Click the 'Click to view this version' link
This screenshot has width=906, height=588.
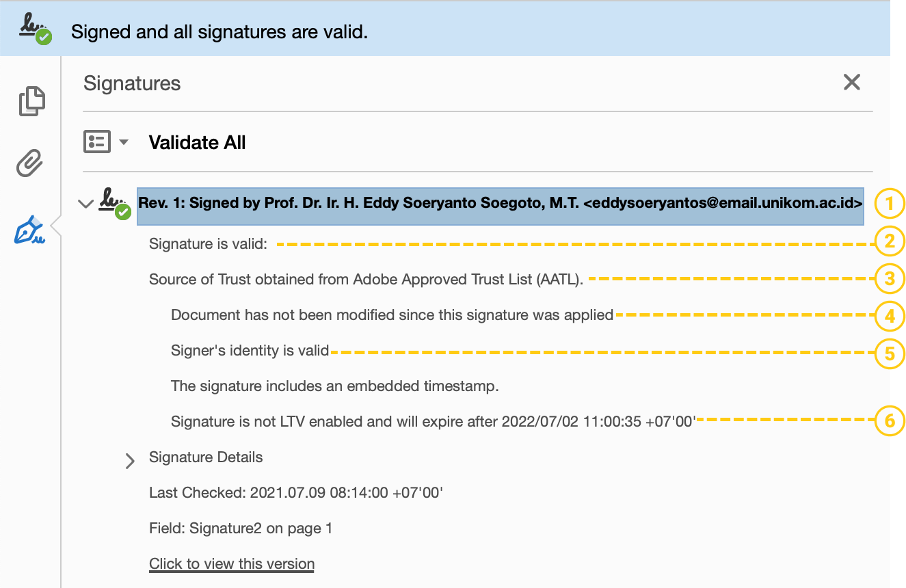232,564
